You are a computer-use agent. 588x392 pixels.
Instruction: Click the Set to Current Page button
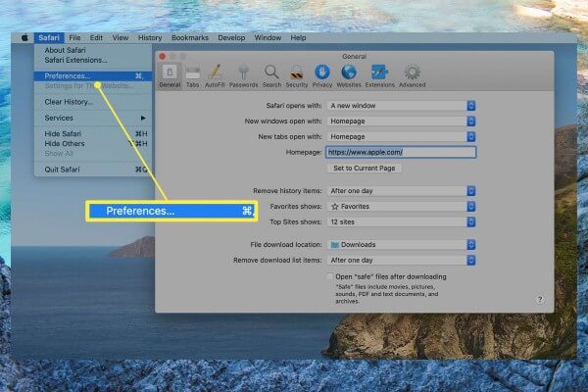tap(365, 168)
